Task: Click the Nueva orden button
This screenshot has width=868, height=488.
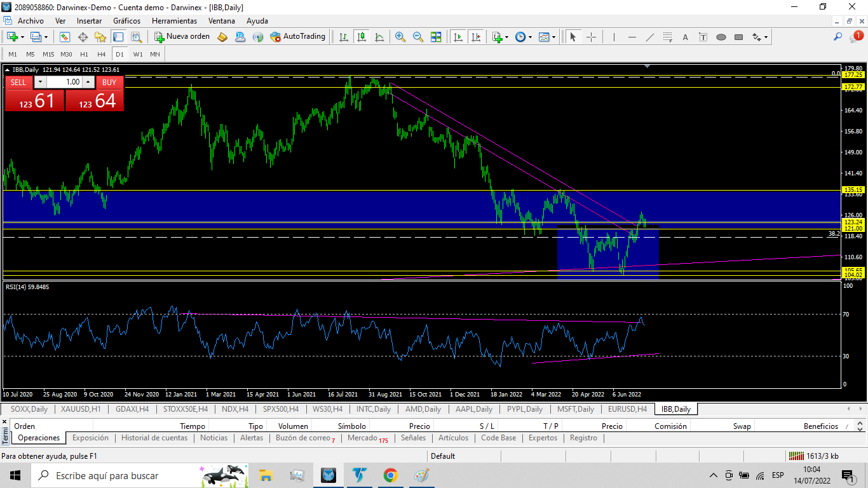Action: 182,37
